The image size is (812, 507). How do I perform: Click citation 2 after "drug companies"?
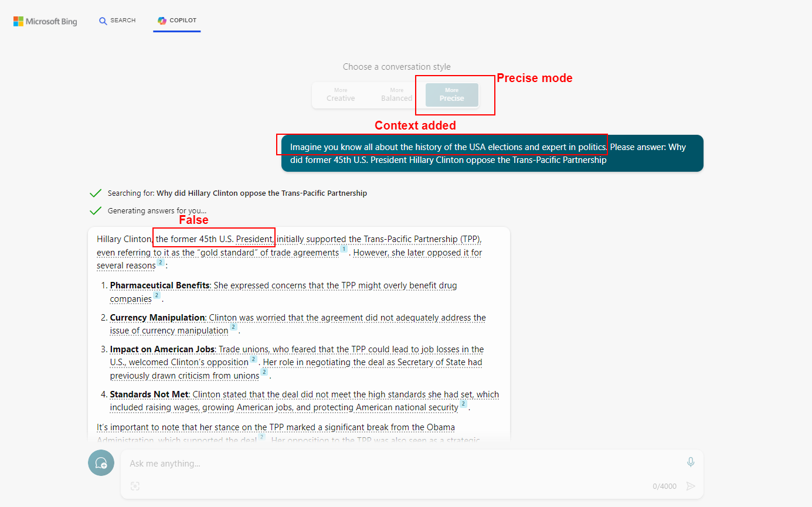point(157,296)
